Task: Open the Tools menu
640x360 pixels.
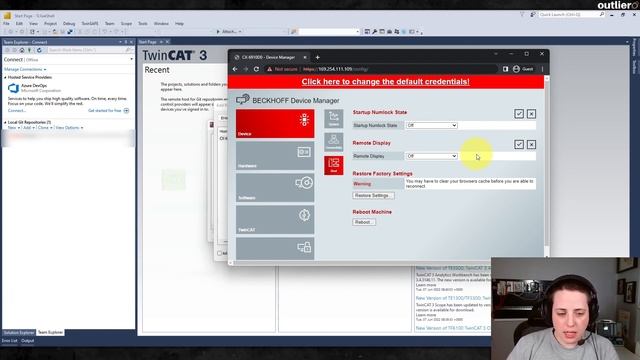Action: click(x=142, y=24)
